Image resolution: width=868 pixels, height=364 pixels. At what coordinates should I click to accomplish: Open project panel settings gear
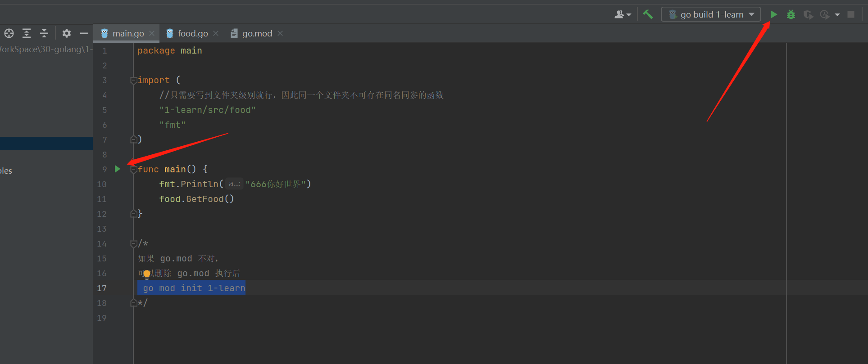(67, 33)
